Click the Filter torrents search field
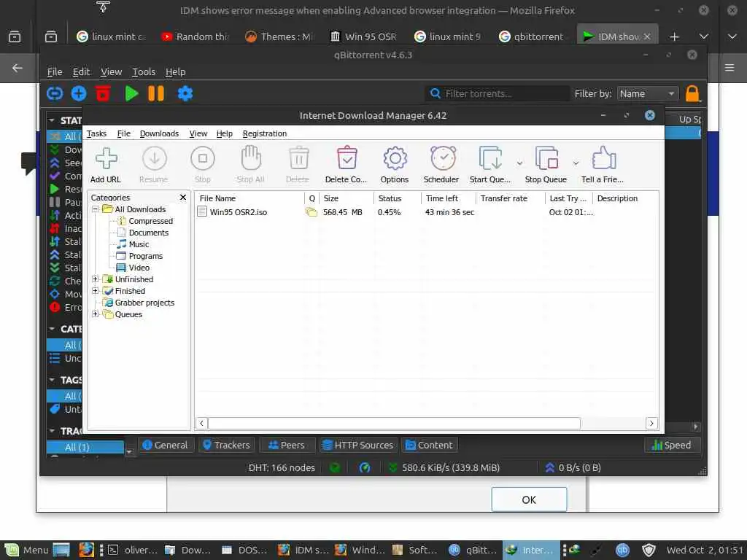The image size is (747, 560). pyautogui.click(x=497, y=94)
